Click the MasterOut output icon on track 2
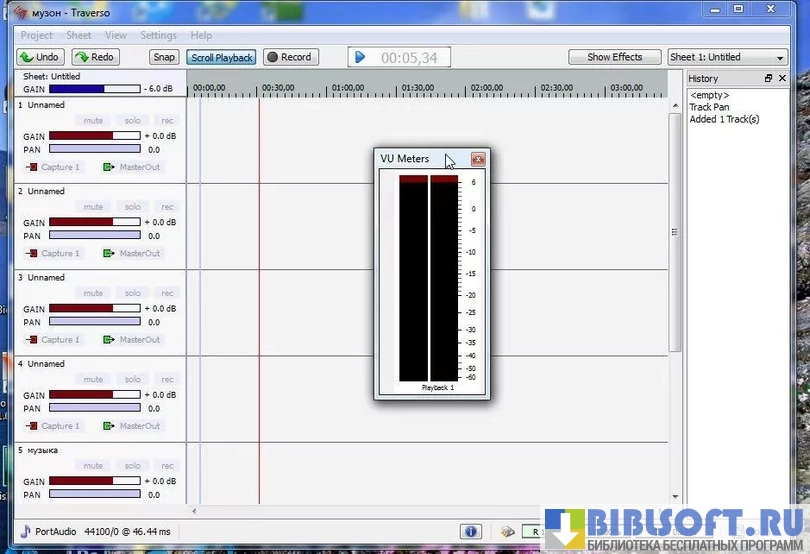The image size is (810, 554). tap(109, 254)
